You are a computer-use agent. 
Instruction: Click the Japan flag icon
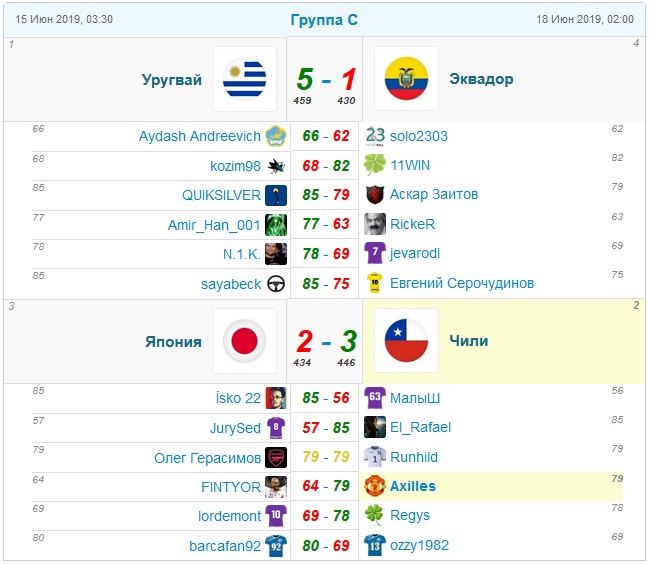[x=244, y=341]
